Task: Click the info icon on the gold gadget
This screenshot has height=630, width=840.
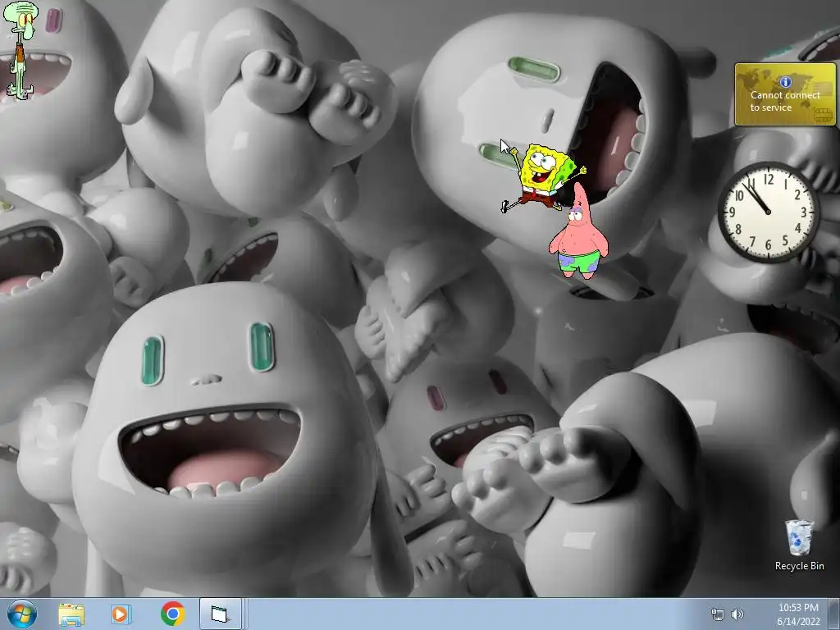Action: pyautogui.click(x=785, y=82)
